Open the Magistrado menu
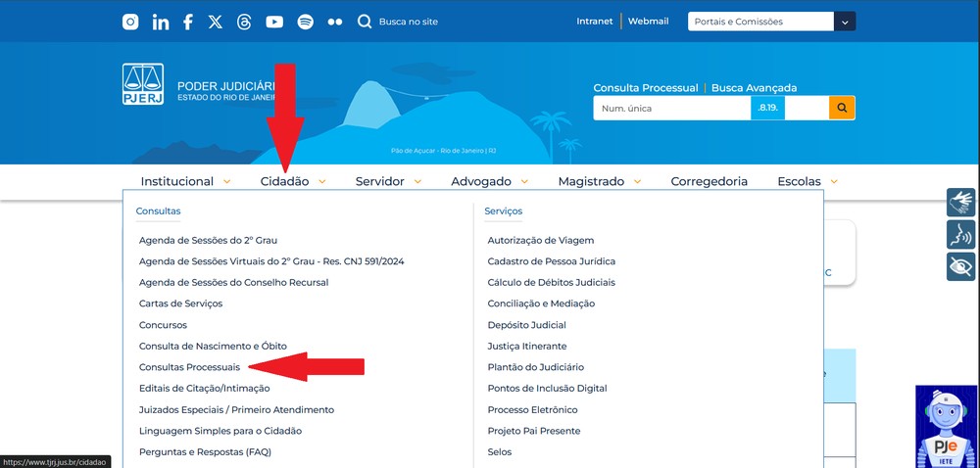This screenshot has height=468, width=980. (x=591, y=181)
